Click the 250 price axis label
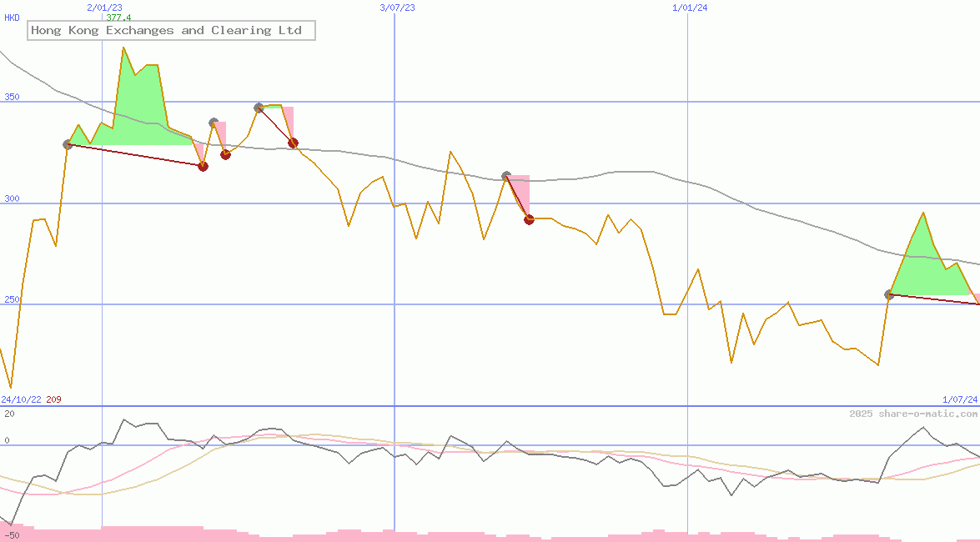The width and height of the screenshot is (980, 542). pos(10,299)
